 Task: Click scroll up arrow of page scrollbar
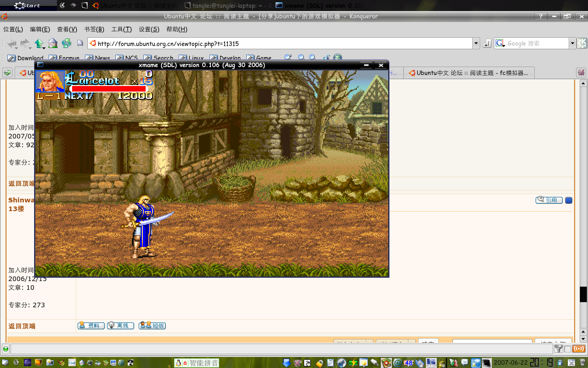pos(583,83)
